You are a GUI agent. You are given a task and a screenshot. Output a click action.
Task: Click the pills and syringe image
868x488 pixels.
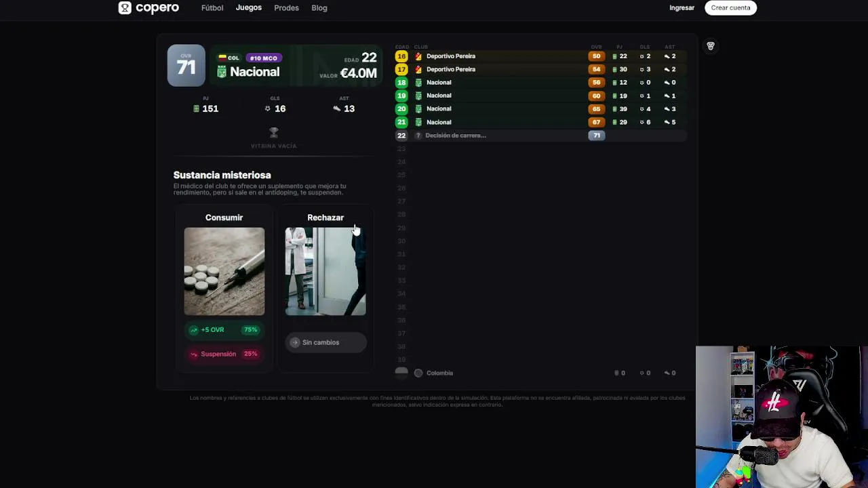(x=224, y=271)
